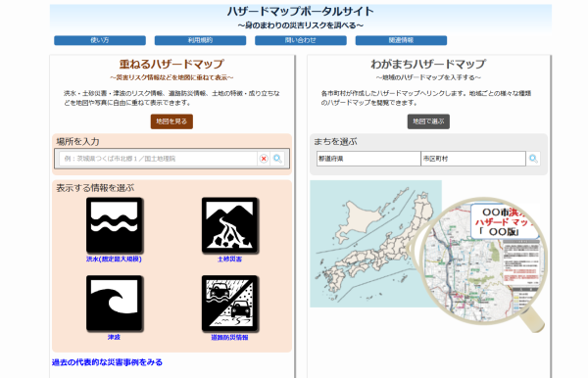Click the Japan prefecture map image

click(375, 244)
